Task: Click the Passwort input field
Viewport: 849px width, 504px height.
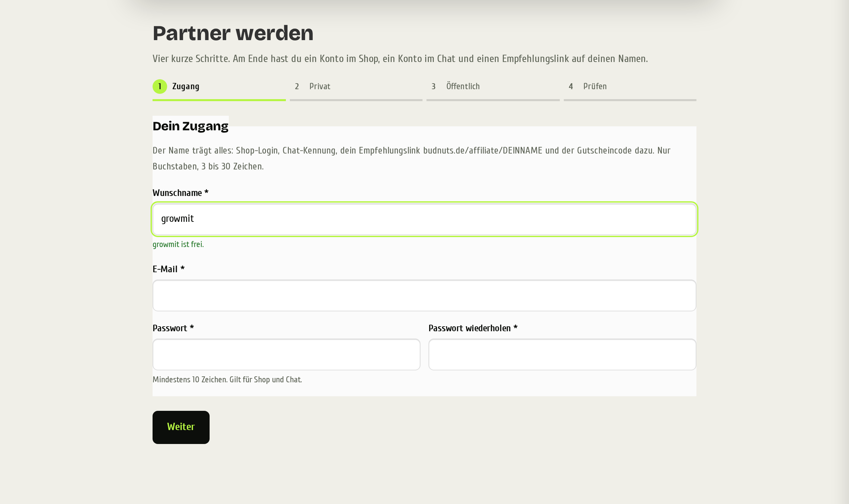Action: tap(286, 354)
